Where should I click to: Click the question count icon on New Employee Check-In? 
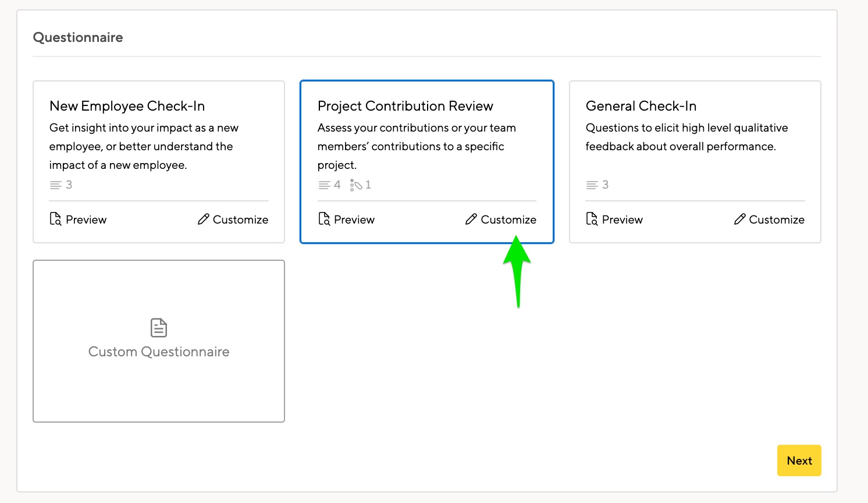click(55, 185)
